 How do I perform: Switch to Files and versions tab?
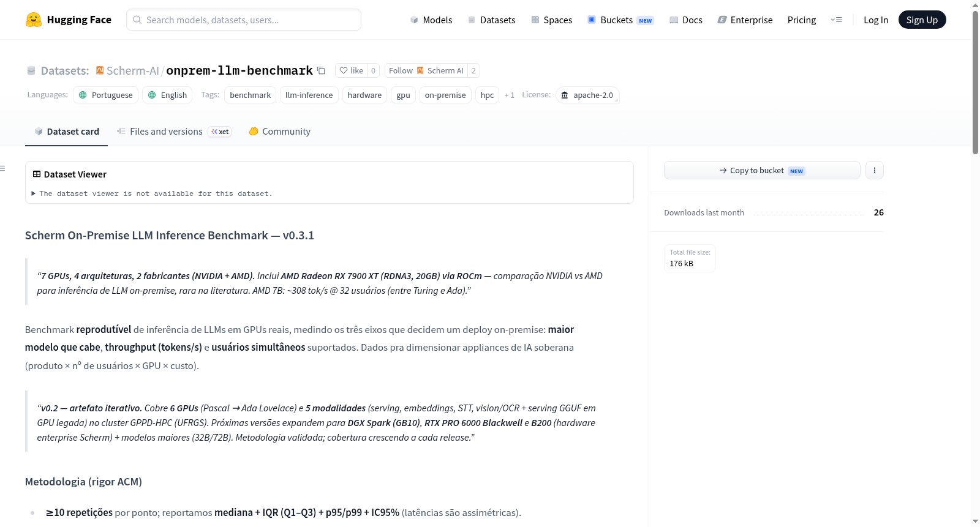point(174,131)
